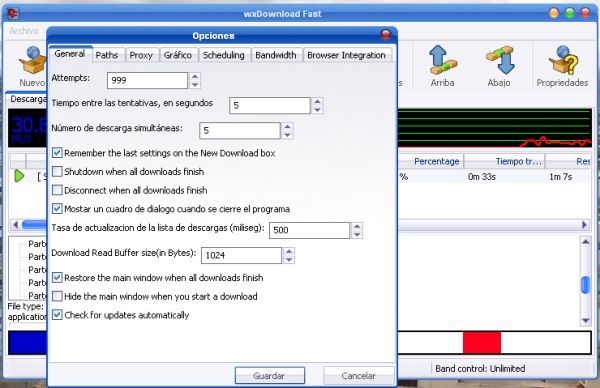Decrease Attempts value with down arrow

[x=195, y=85]
